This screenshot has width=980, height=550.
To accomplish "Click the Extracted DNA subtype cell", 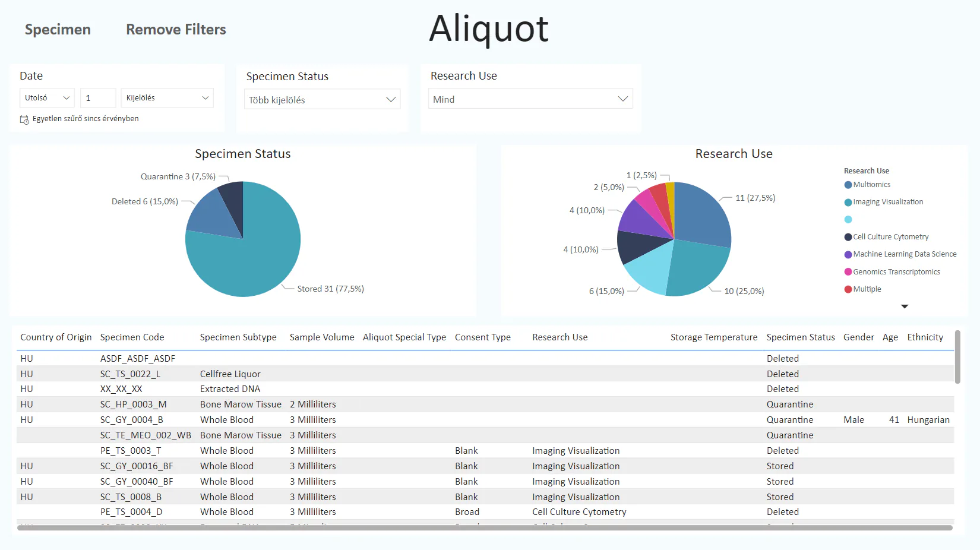I will tap(230, 389).
